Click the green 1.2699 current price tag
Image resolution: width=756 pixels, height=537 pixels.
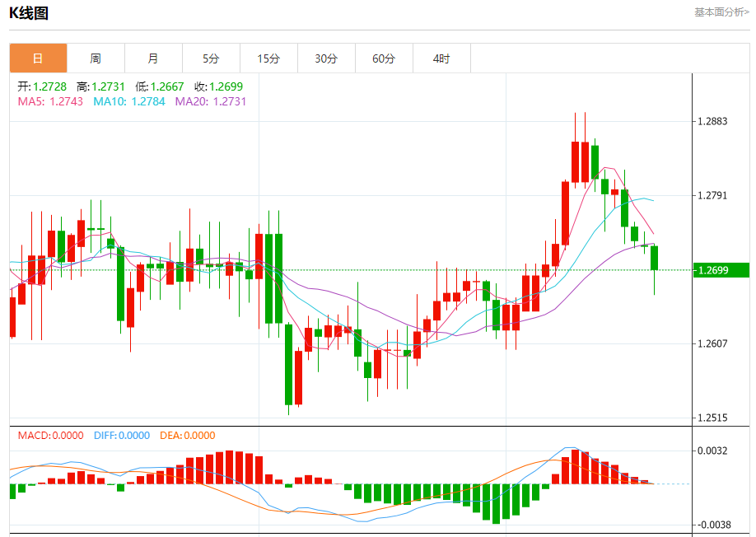pyautogui.click(x=721, y=270)
